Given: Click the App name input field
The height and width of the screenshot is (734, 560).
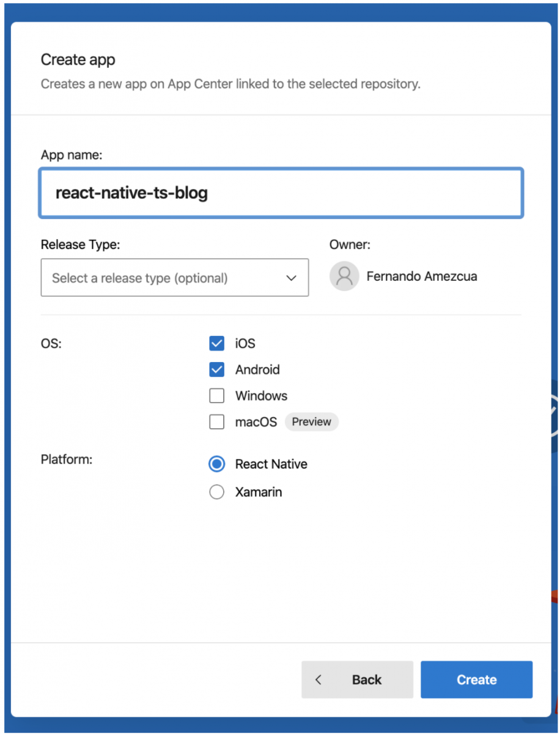Looking at the screenshot, I should coord(281,193).
